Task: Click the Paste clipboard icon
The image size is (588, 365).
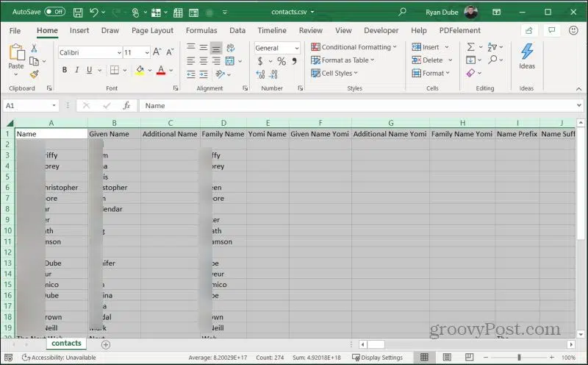Action: point(16,52)
